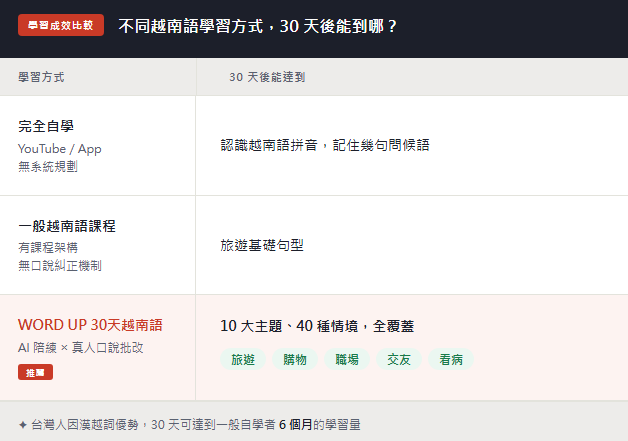Click the headline 不同越南語學習方式，30 天後能到哪？

click(258, 26)
